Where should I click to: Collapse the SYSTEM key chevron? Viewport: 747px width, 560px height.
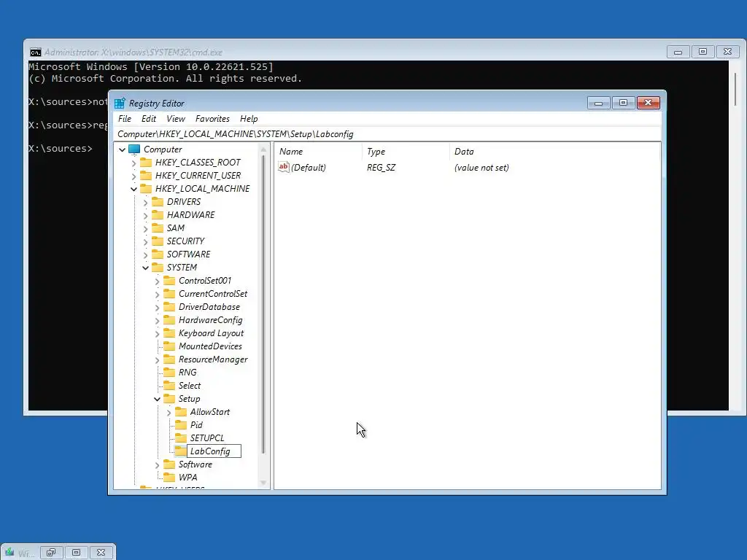click(146, 268)
